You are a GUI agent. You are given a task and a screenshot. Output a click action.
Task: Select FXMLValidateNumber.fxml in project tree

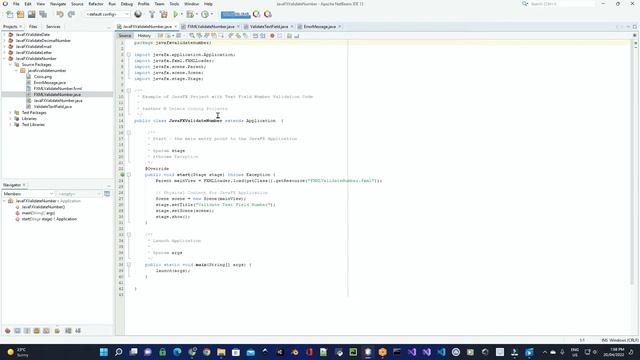[58, 89]
